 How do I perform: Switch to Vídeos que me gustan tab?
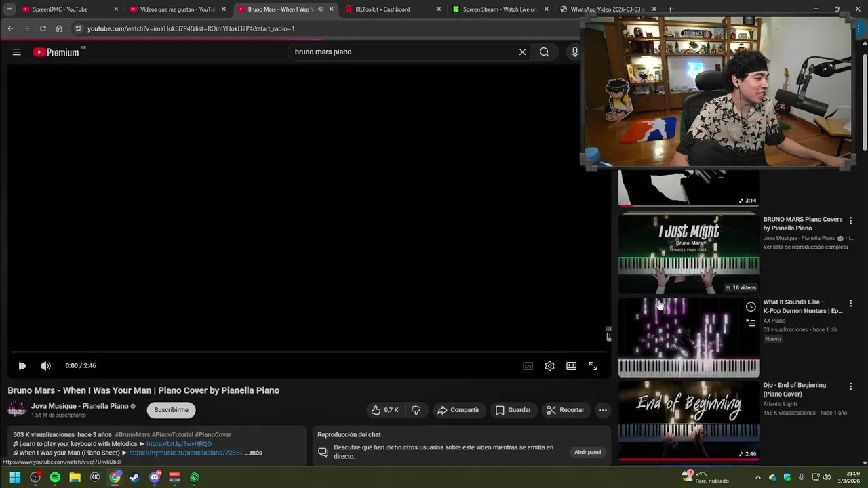[177, 9]
